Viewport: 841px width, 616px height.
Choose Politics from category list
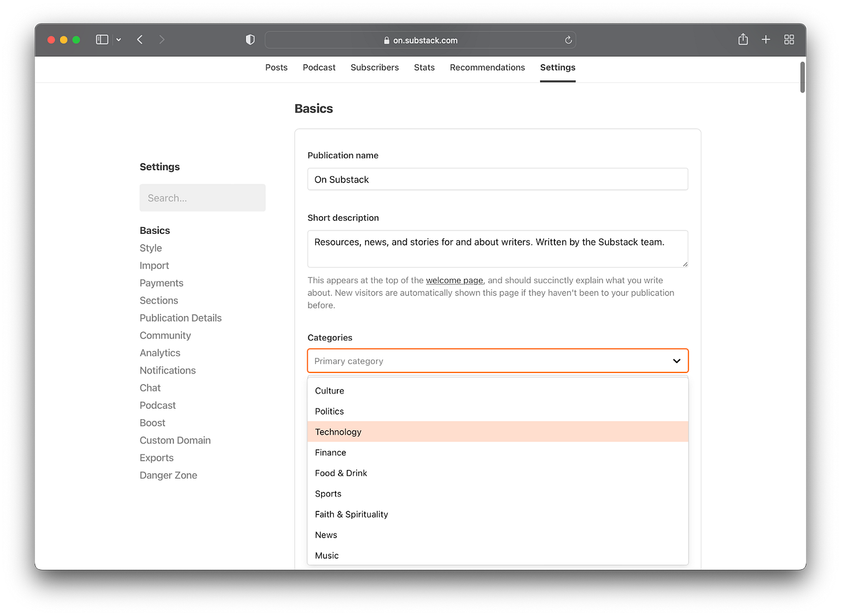(498, 412)
